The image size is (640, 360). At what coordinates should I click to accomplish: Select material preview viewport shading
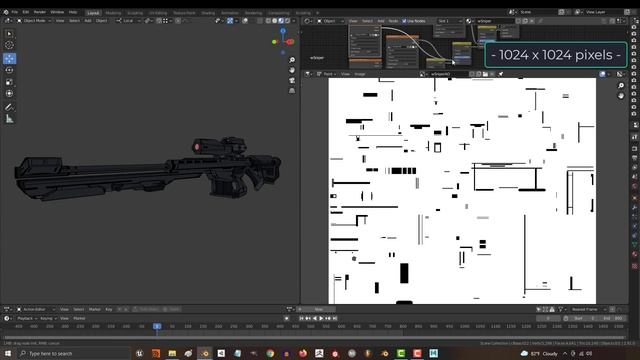(x=281, y=20)
